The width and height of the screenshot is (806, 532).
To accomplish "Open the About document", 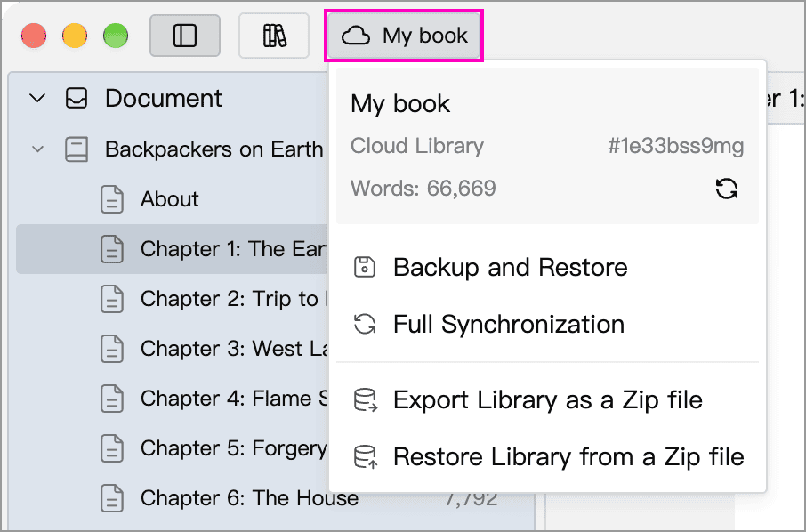I will pos(172,199).
